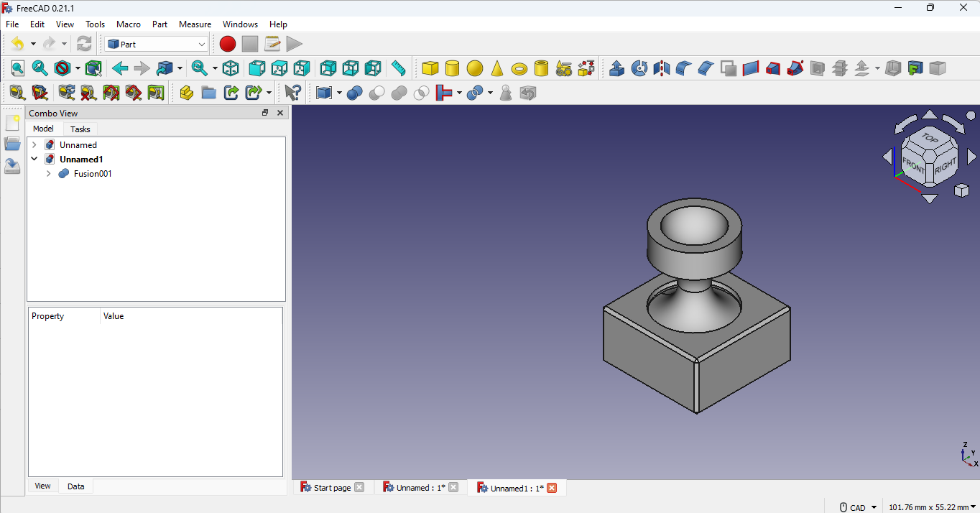980x513 pixels.
Task: Toggle the bounding box display
Action: (x=93, y=68)
